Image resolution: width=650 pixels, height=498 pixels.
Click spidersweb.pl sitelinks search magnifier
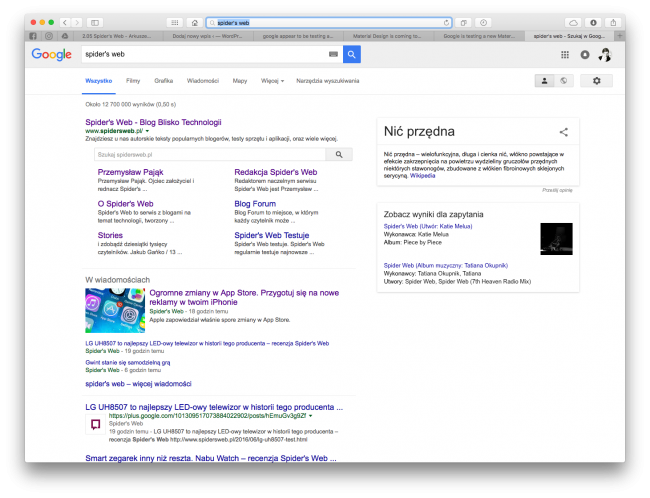pyautogui.click(x=339, y=155)
